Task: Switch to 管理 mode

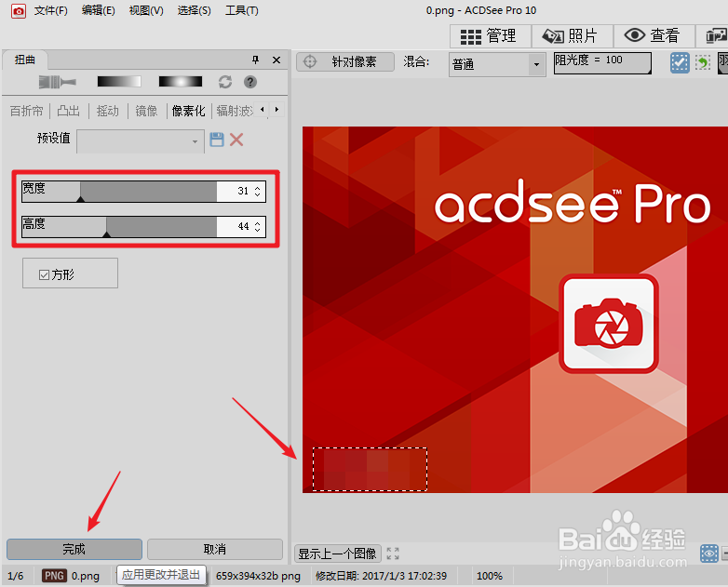Action: point(491,36)
